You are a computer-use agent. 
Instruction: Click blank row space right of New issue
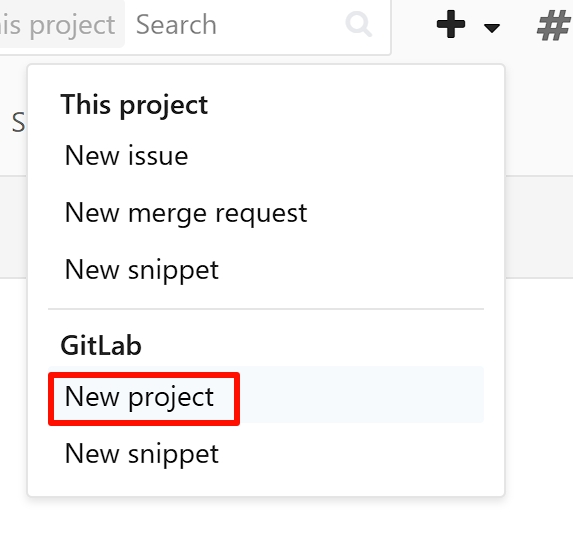click(336, 156)
